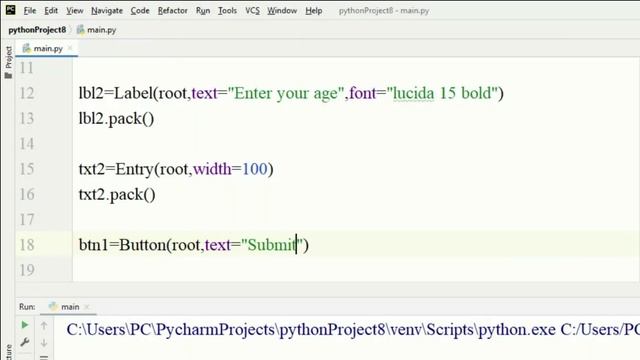
Task: Open the Code menu
Action: pos(140,11)
